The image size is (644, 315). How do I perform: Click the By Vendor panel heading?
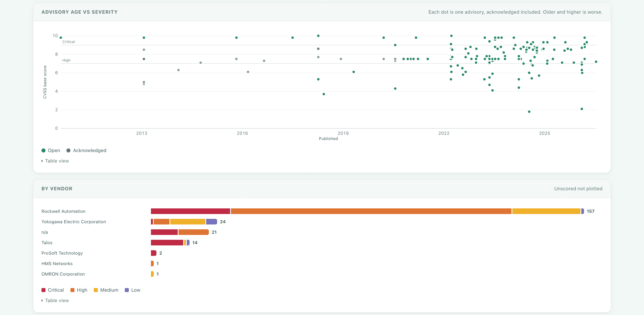tap(57, 189)
